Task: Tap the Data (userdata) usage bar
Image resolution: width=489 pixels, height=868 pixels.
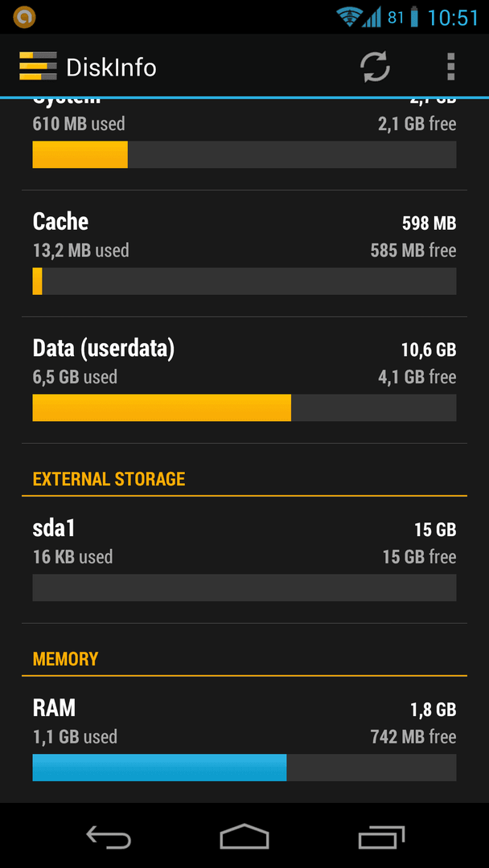Action: pyautogui.click(x=244, y=407)
